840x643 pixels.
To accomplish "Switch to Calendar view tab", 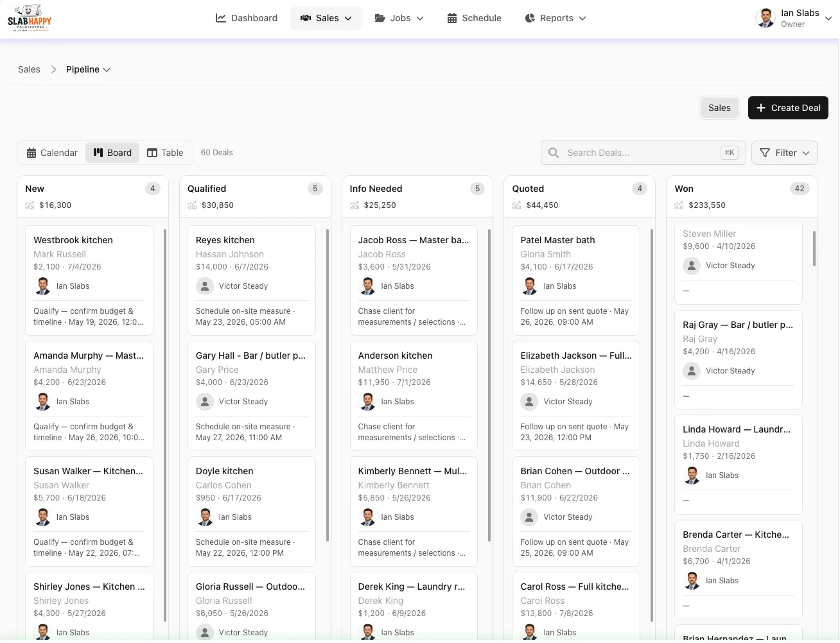I will (52, 153).
